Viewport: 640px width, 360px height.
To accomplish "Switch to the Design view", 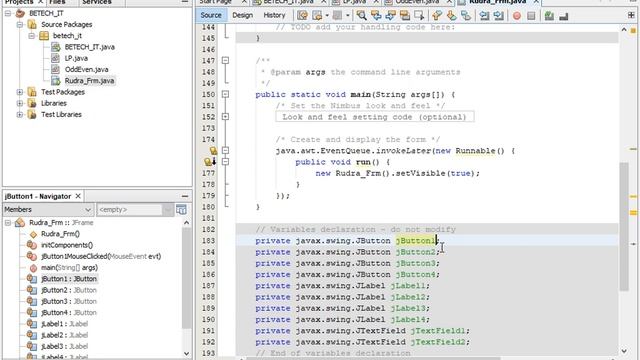I will tap(242, 15).
